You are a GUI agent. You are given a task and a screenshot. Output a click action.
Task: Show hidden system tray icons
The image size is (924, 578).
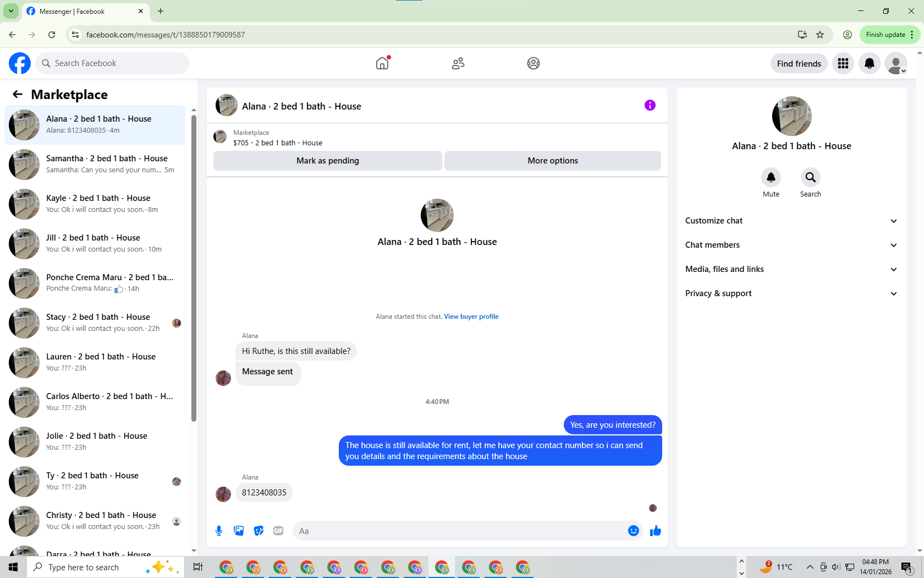click(x=810, y=567)
